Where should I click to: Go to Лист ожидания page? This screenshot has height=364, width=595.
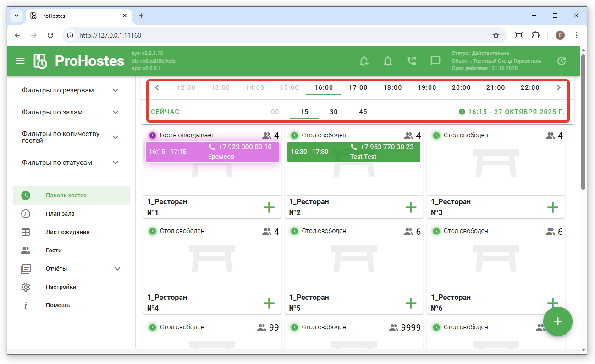click(67, 232)
